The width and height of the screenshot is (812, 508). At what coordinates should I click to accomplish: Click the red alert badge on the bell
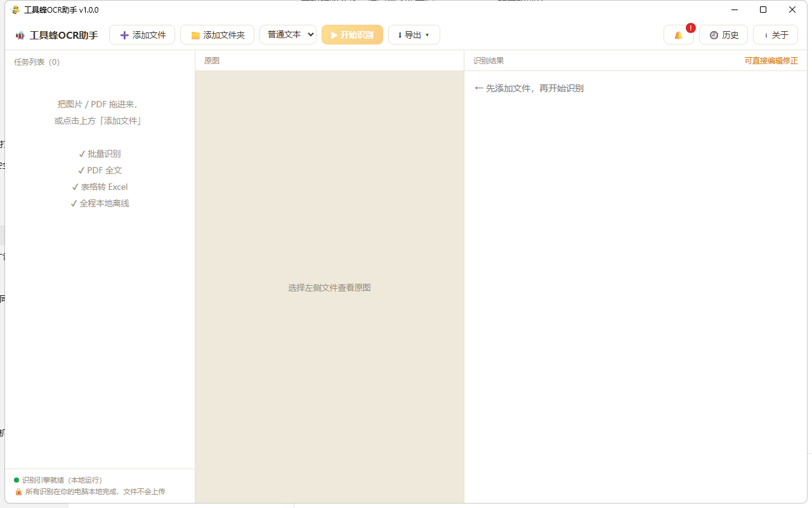pos(691,28)
